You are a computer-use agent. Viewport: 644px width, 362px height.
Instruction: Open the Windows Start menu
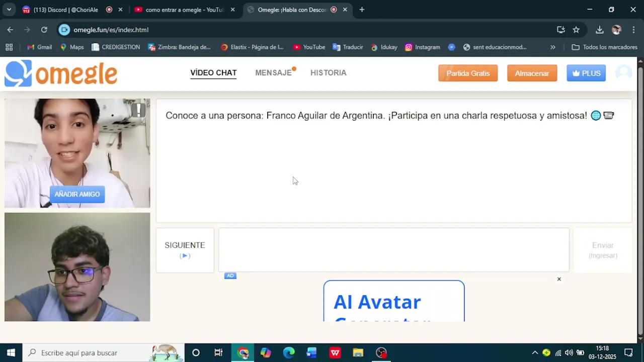tap(11, 352)
